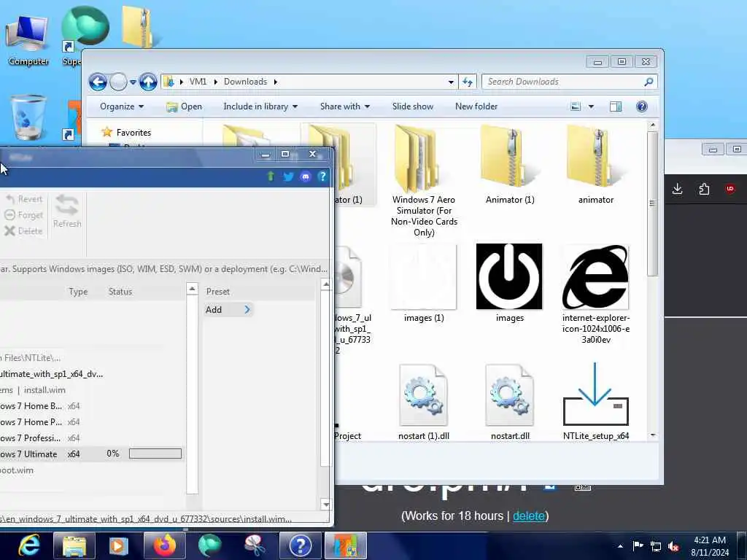
Task: Select Windows 7 Aero Simulator folder
Action: pyautogui.click(x=424, y=181)
